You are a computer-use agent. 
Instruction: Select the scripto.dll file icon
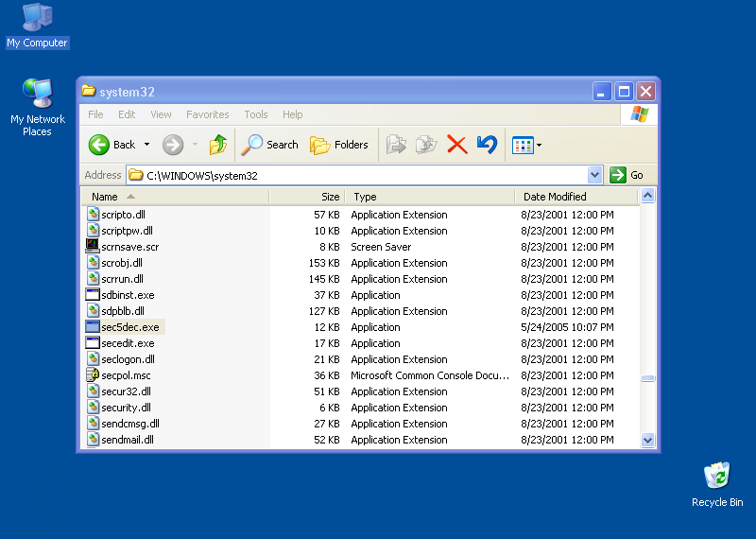pyautogui.click(x=93, y=215)
